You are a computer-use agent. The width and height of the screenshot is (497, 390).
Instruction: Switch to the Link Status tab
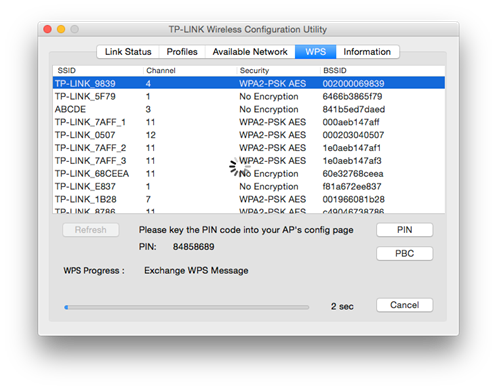click(128, 52)
